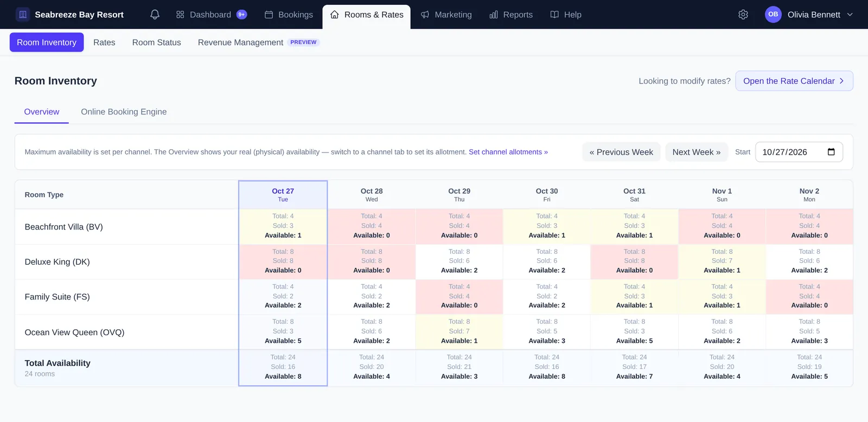Click the Total Availability row label

point(58,363)
